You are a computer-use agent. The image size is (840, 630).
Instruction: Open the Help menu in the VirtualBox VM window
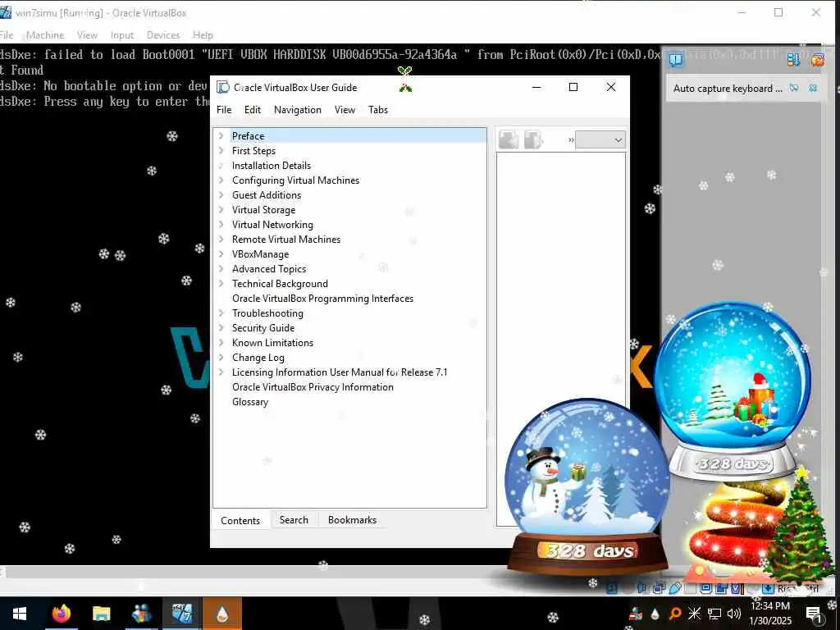[203, 34]
